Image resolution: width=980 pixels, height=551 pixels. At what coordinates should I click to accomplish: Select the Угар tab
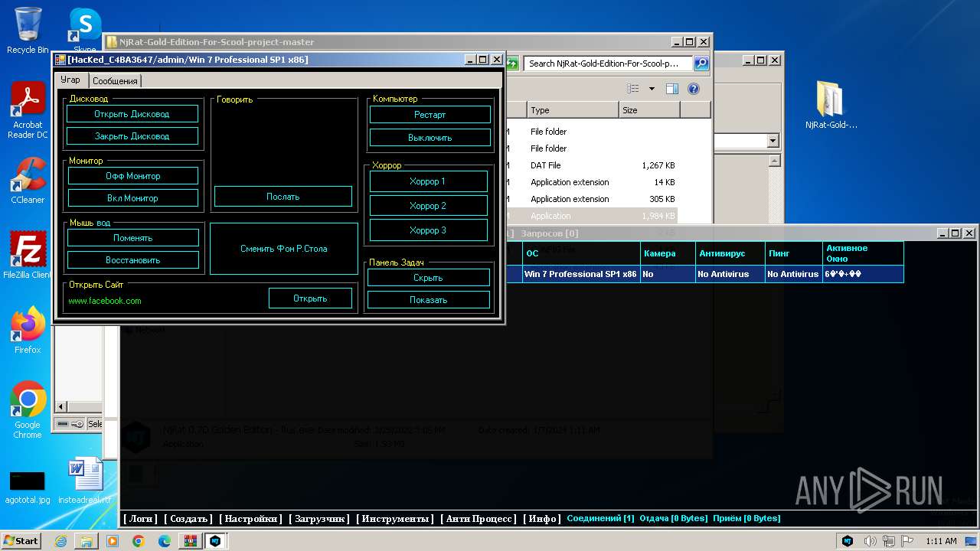point(70,80)
